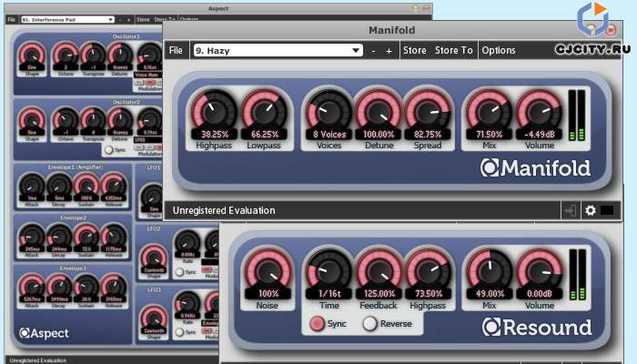
Task: Open the Options menu in Manifold
Action: click(x=498, y=51)
